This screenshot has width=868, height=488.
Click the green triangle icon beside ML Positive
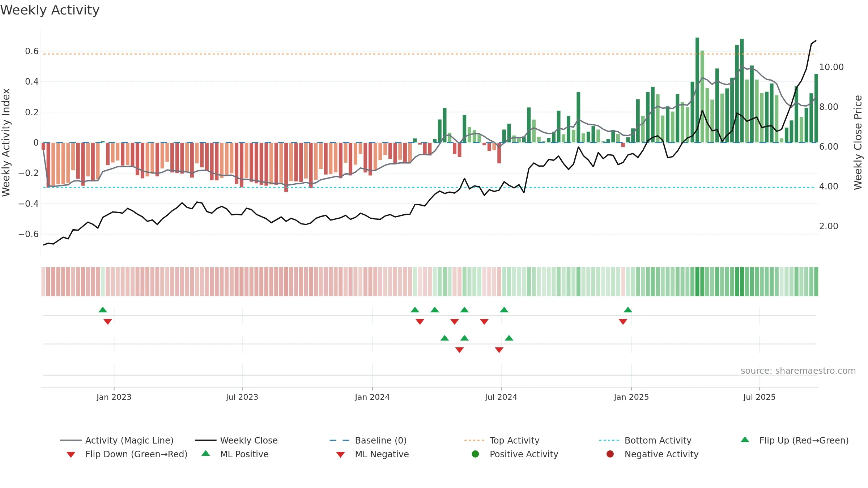point(206,453)
